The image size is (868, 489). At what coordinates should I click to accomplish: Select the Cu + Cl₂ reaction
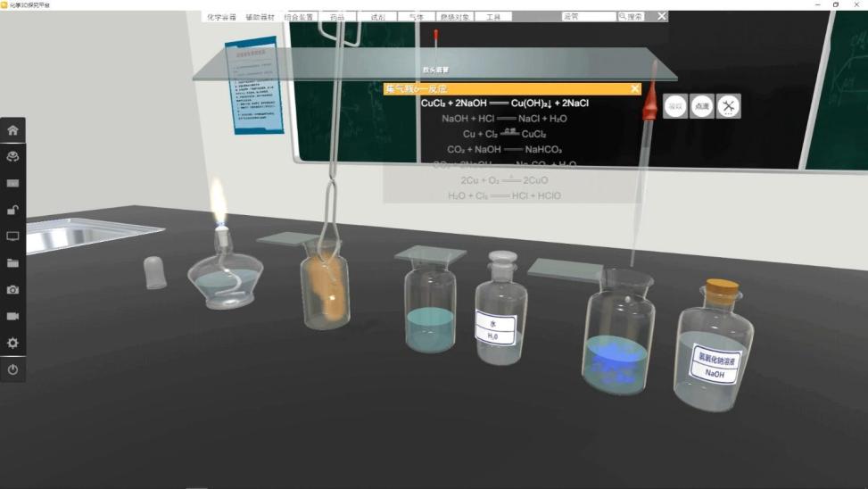tap(504, 134)
